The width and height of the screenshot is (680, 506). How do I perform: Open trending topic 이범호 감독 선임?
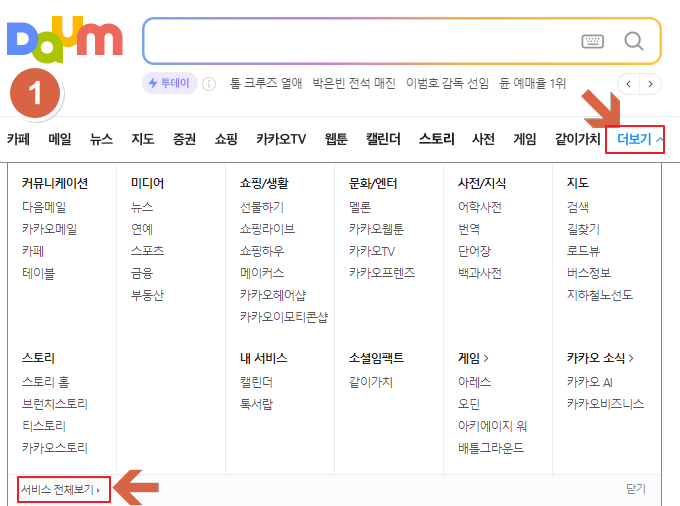[448, 83]
